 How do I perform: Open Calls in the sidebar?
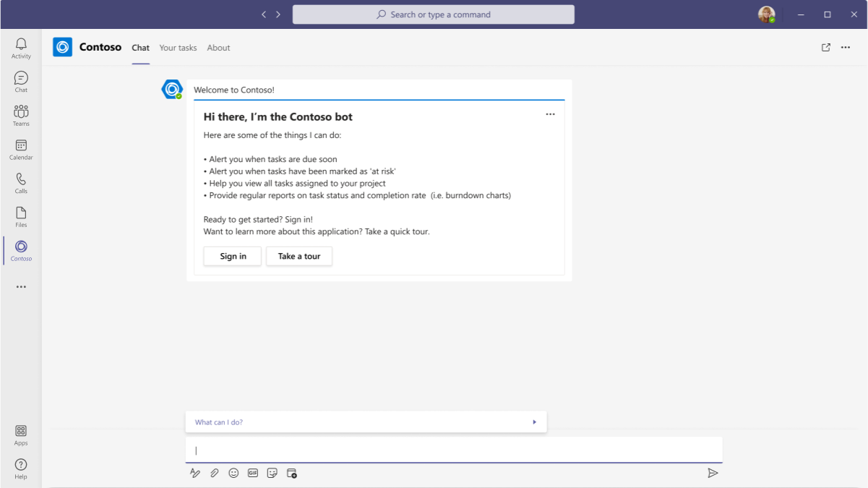(x=21, y=184)
